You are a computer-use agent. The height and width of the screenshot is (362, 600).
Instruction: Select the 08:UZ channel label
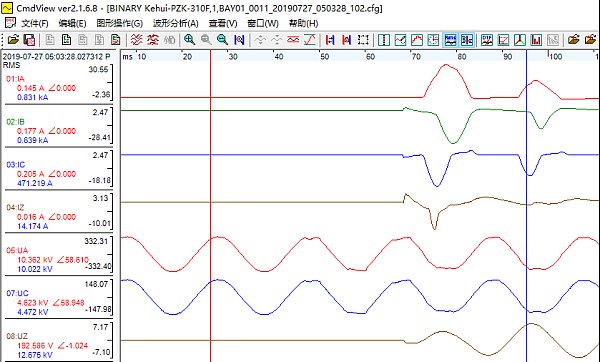coord(17,336)
